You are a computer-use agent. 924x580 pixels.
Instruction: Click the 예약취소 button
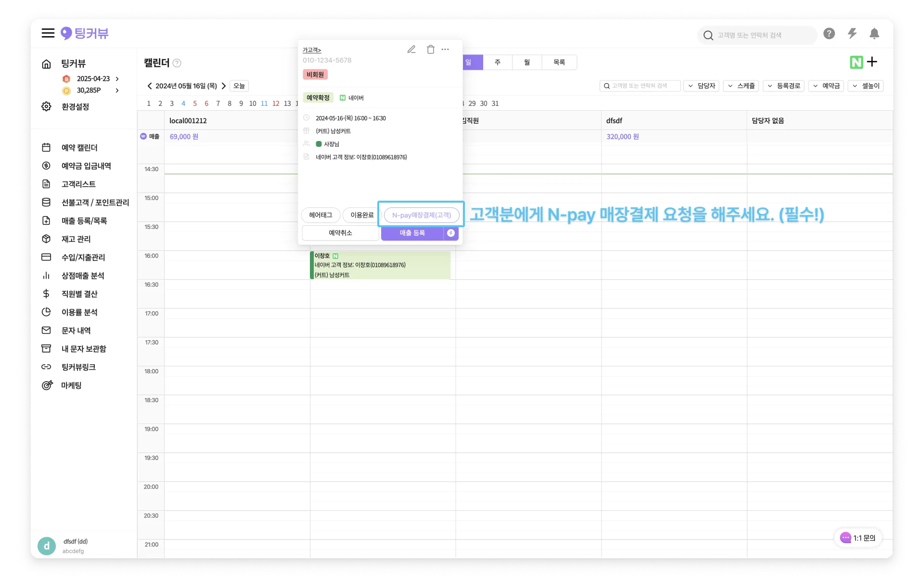click(340, 233)
